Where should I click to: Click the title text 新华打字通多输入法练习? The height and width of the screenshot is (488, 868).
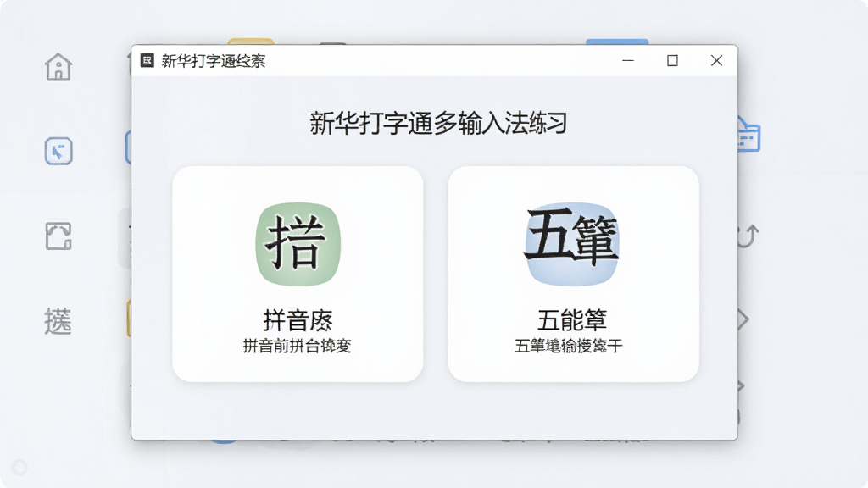438,123
